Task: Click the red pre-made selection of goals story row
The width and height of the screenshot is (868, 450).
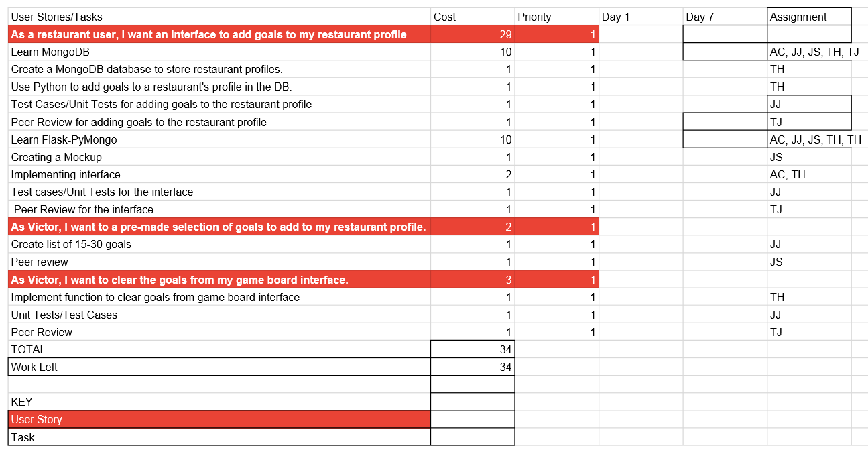Action: pyautogui.click(x=304, y=227)
